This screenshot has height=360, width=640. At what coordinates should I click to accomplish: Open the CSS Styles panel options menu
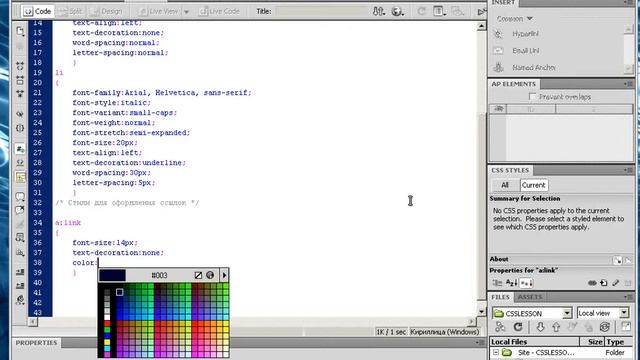628,170
